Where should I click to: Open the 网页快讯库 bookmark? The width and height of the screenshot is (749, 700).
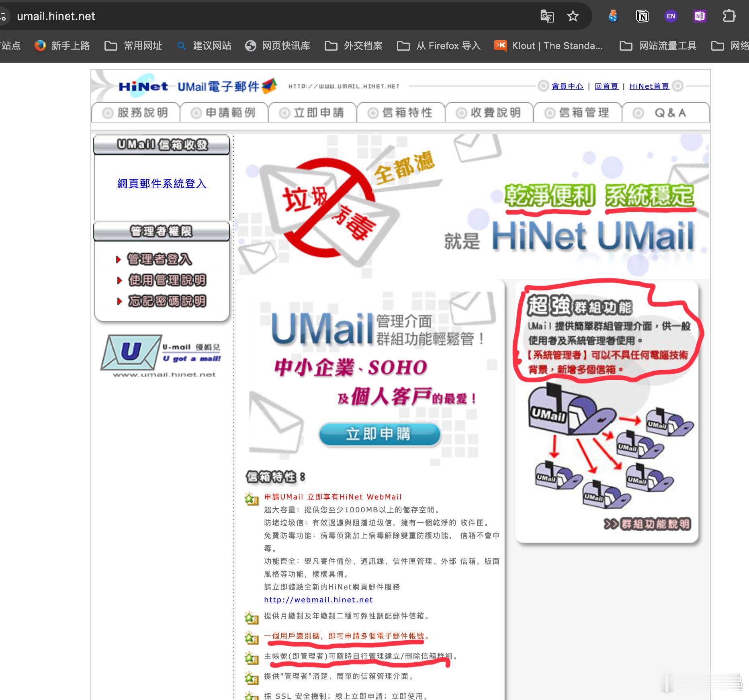[x=278, y=46]
